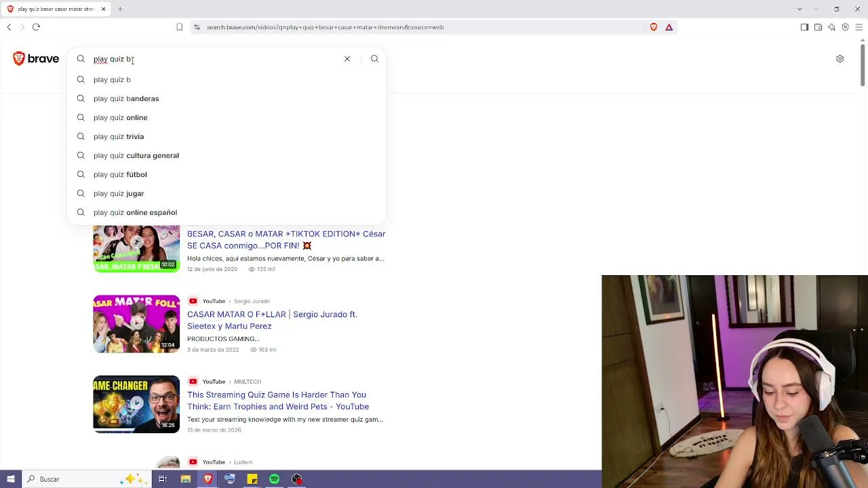Click "Test your streaming knowledge" description

[285, 420]
